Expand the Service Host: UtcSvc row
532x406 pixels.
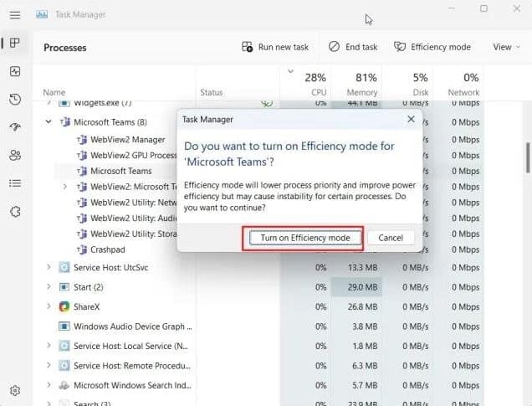click(49, 267)
